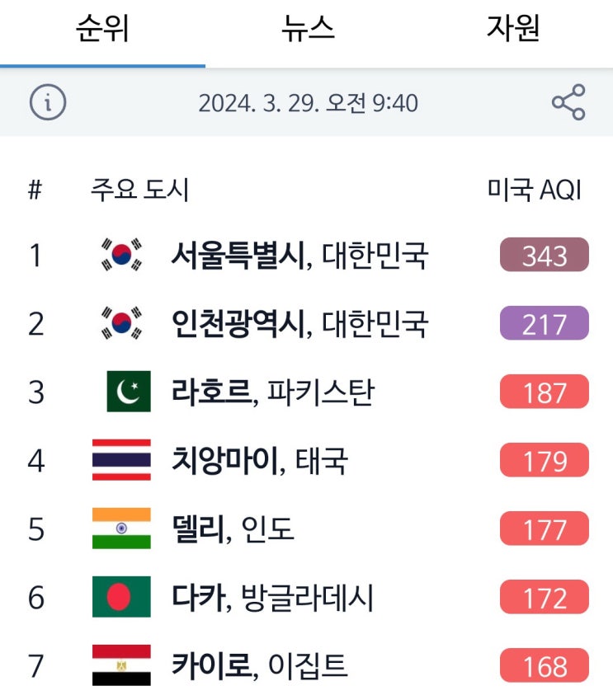Tap the South Korea flag beside Seoul
613x700 pixels.
pos(121,255)
